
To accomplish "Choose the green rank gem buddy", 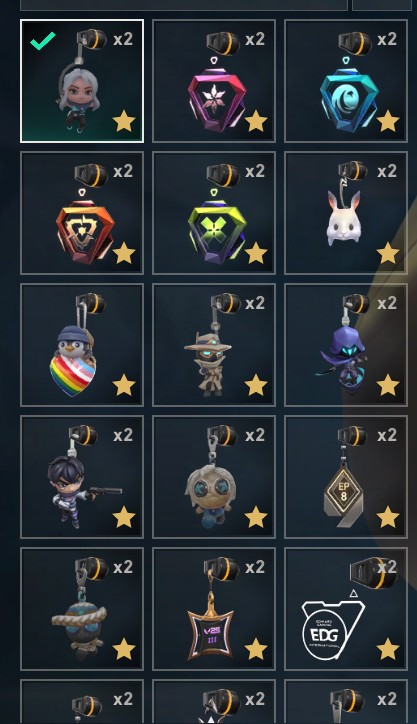I will click(x=214, y=213).
